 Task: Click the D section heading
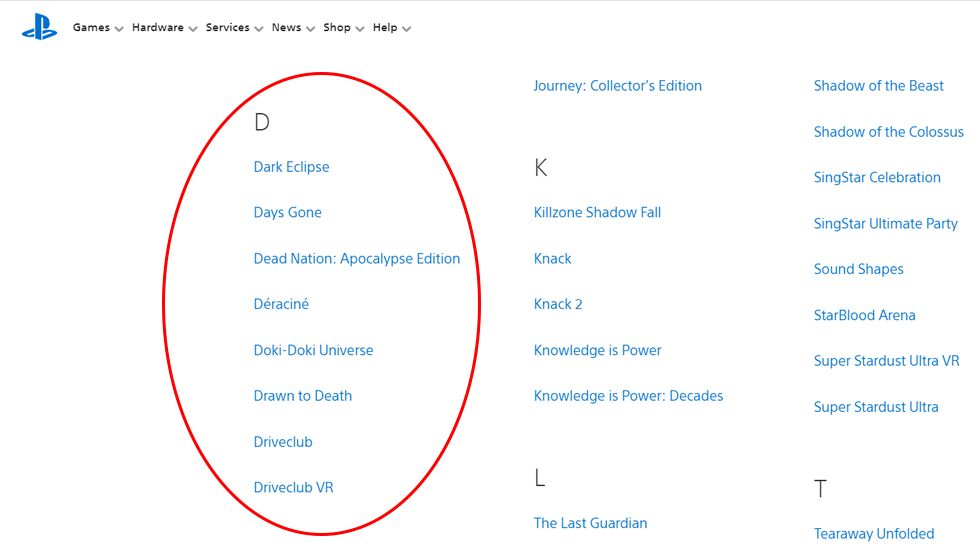pos(262,122)
